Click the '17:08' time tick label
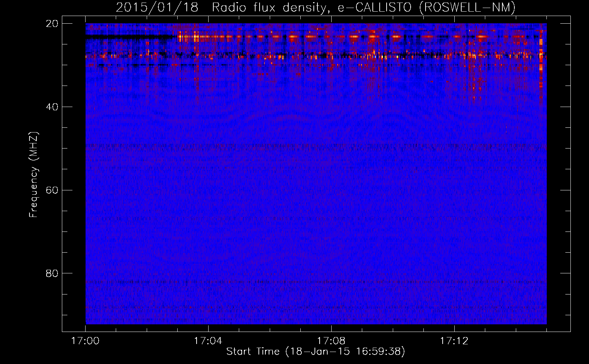Image resolution: width=589 pixels, height=364 pixels. point(331,341)
